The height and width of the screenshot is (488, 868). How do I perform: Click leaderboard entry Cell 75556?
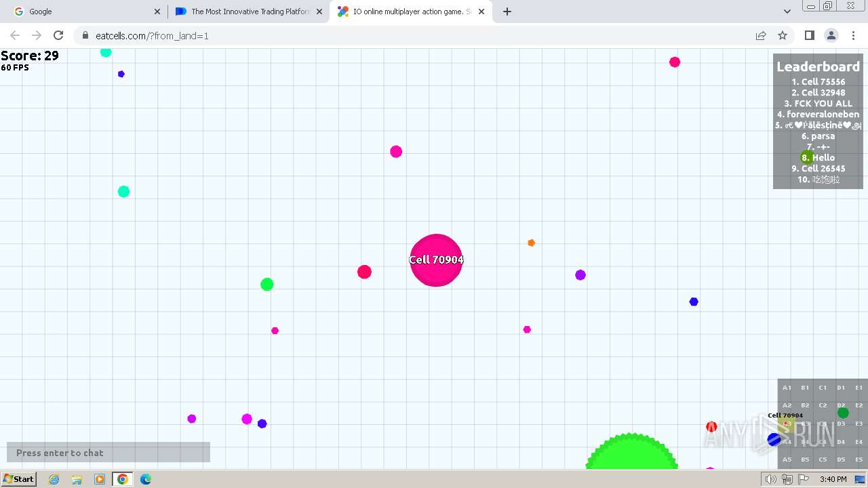point(818,82)
